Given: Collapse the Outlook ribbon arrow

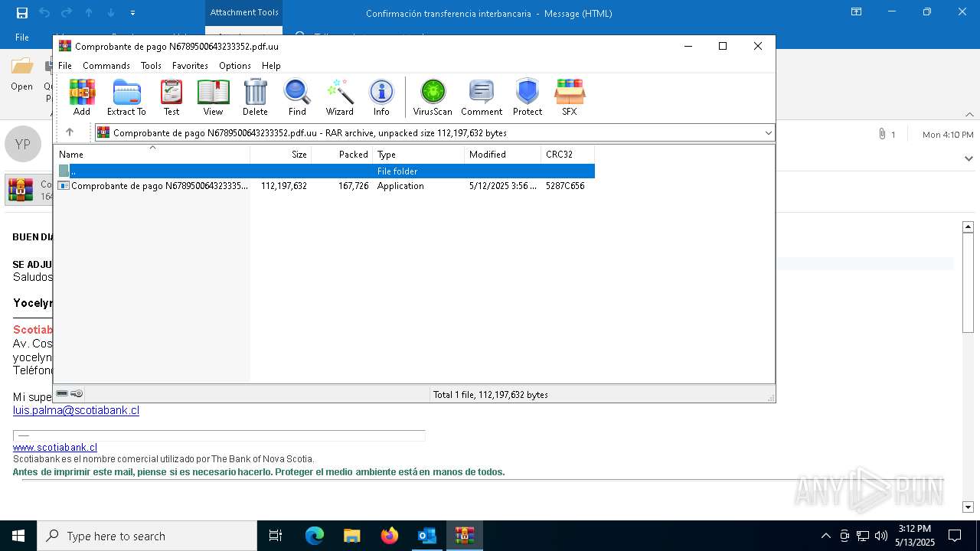Looking at the screenshot, I should pyautogui.click(x=969, y=115).
